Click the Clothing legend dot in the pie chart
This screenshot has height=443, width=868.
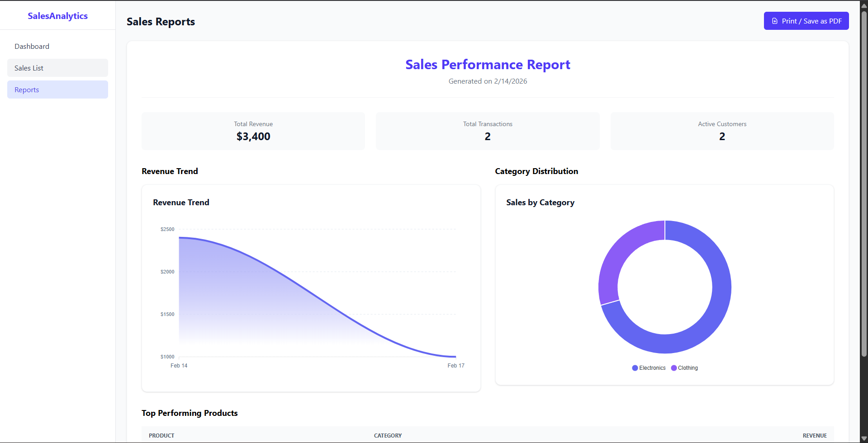pos(674,368)
